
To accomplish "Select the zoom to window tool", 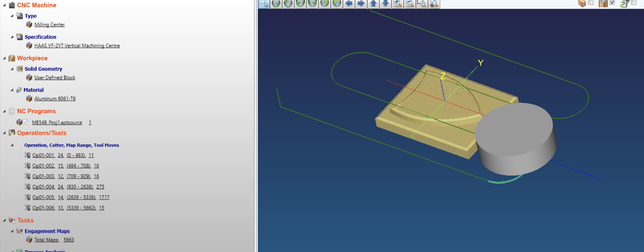I will 422,4.
